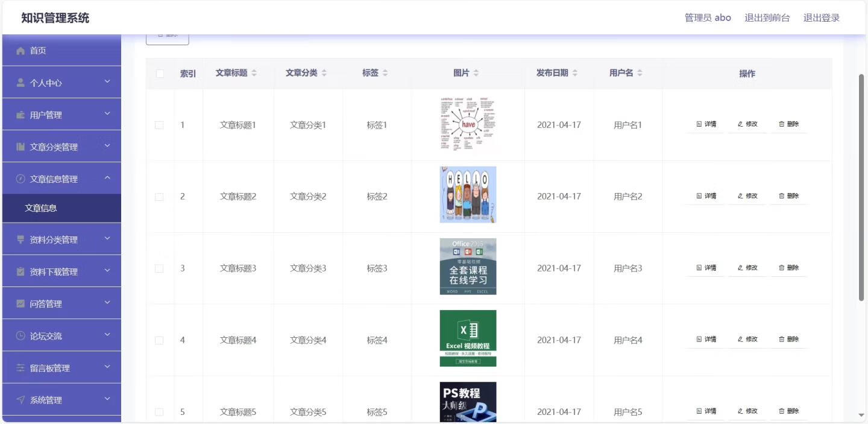Screen dimensions: 868x424
Task: Click the person icon for 个人中心
Action: (20, 83)
